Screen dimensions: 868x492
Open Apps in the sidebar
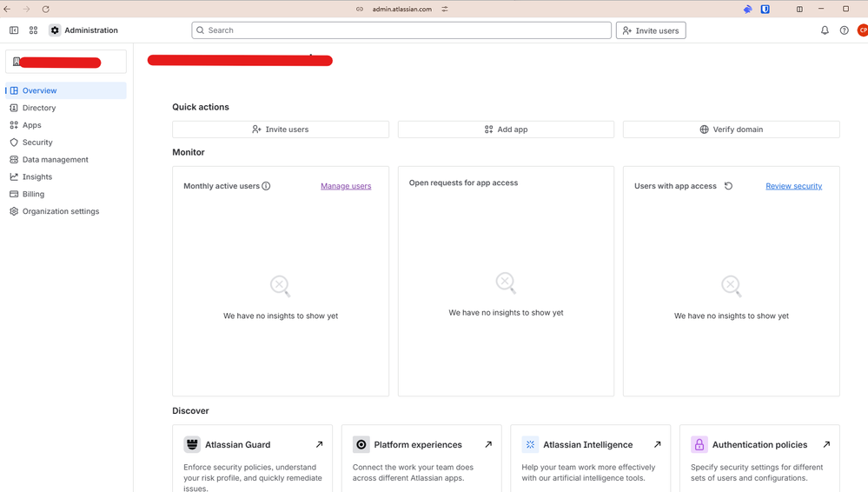click(66, 125)
